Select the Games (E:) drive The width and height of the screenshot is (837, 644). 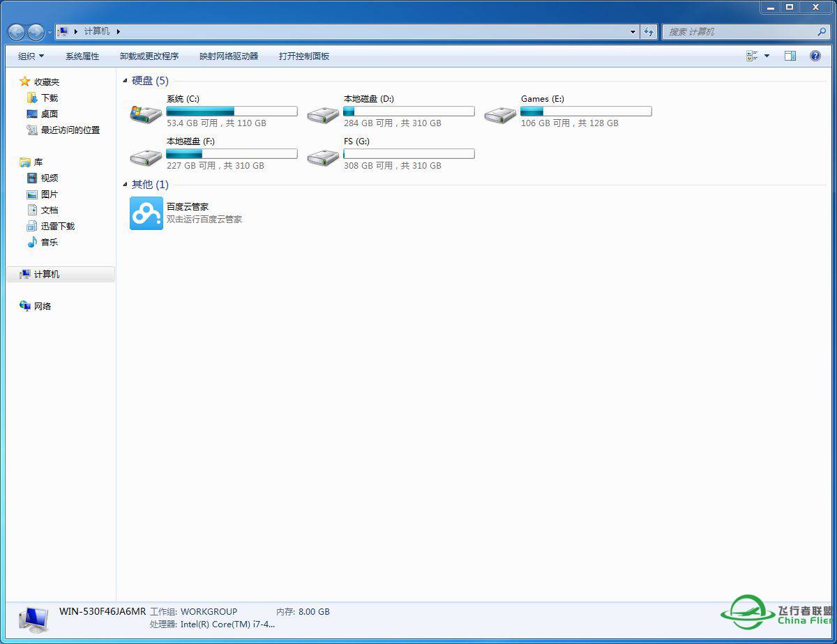543,98
